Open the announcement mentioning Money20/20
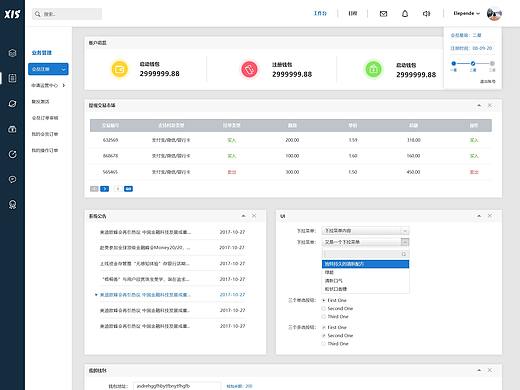The height and width of the screenshot is (390, 520). 145,248
